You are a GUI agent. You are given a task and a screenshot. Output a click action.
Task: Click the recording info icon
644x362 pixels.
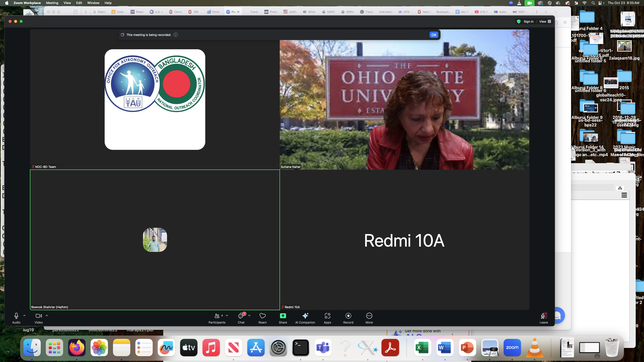176,35
